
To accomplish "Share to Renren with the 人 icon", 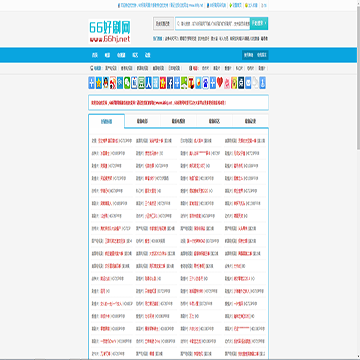I will point(148,83).
